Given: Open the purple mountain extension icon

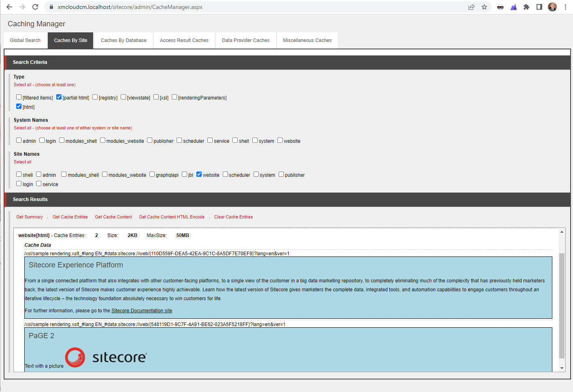Looking at the screenshot, I should 513,7.
